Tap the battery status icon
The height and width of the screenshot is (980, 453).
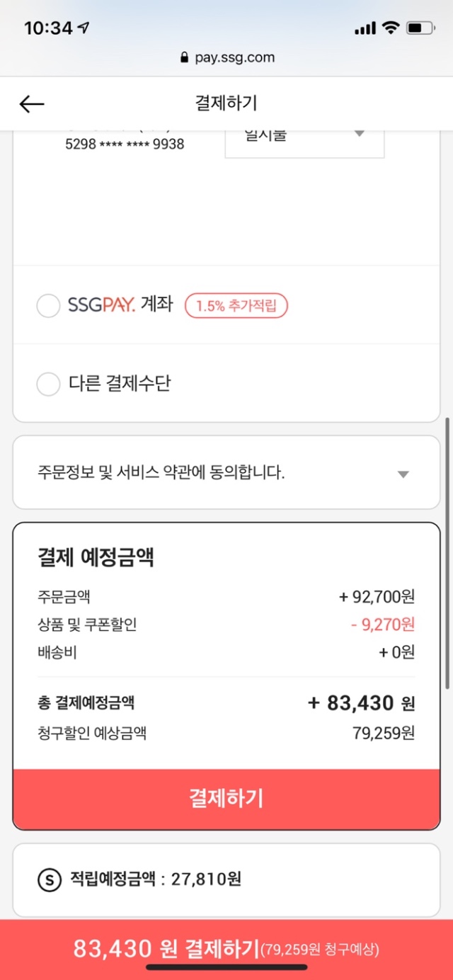421,28
